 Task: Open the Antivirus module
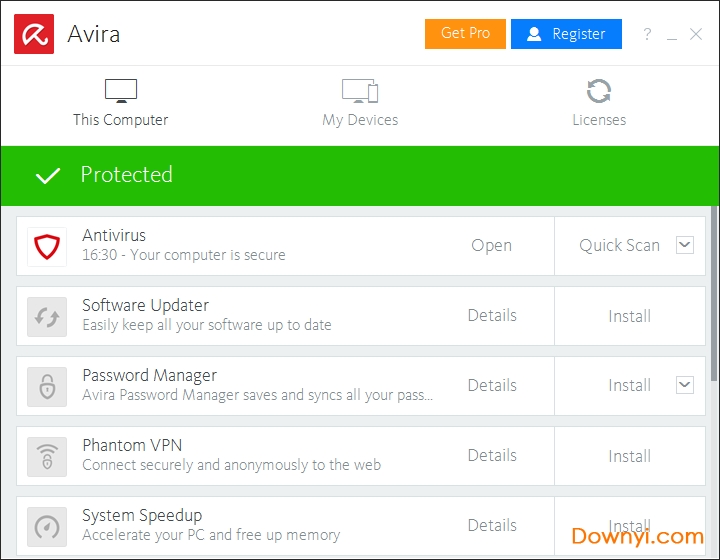[x=491, y=246]
